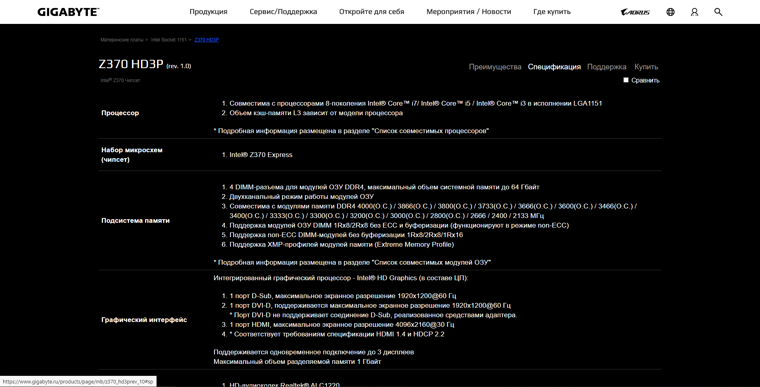The width and height of the screenshot is (760, 387).
Task: Click the Набор микросхем (чипсет) label
Action: (132, 155)
